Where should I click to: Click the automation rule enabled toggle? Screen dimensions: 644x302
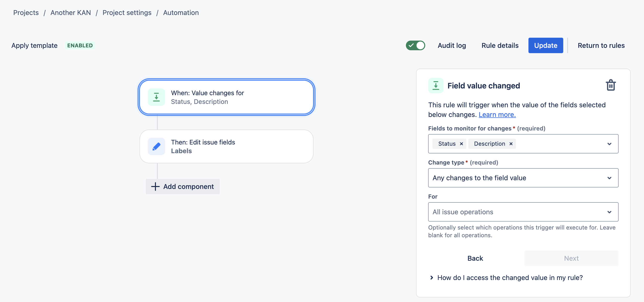click(415, 45)
